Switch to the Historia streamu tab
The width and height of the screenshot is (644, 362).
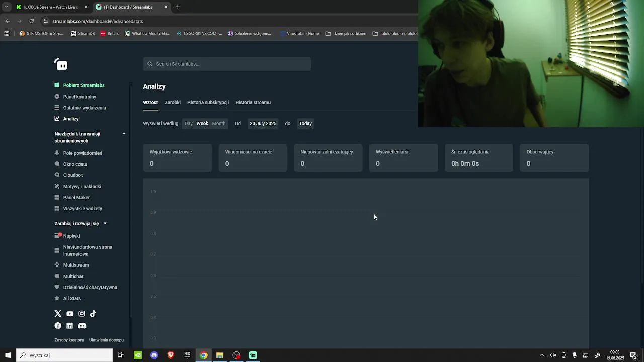[x=253, y=102]
